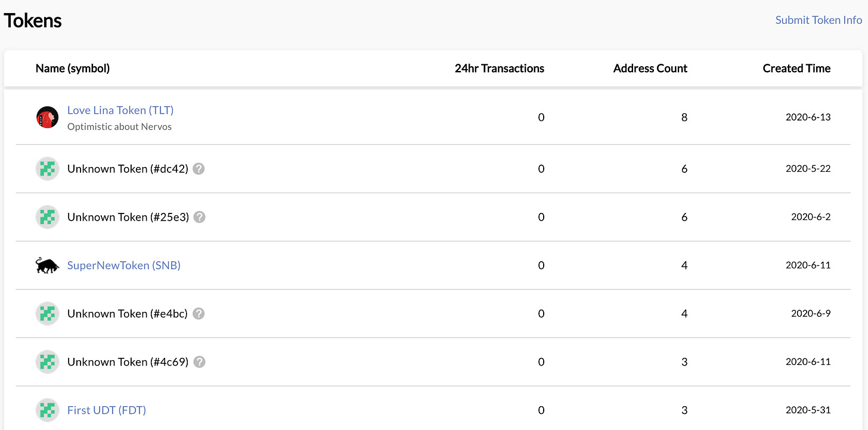The width and height of the screenshot is (868, 430).
Task: Go to the First UDT (FDT) token
Action: pyautogui.click(x=107, y=410)
